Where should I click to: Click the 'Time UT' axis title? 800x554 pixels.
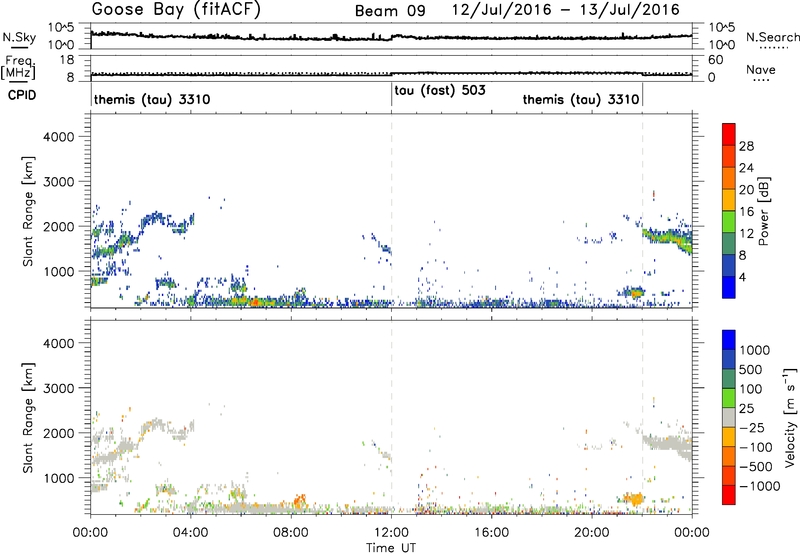pyautogui.click(x=391, y=548)
